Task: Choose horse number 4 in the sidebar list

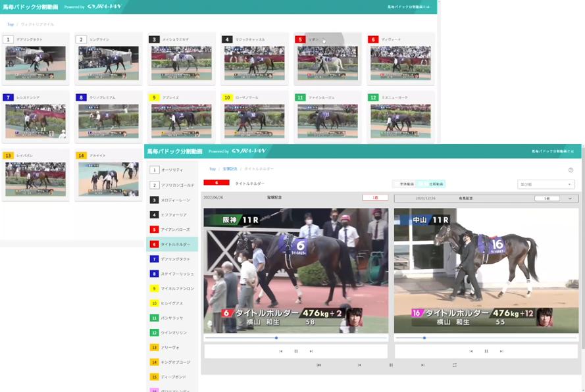Action: (x=172, y=215)
